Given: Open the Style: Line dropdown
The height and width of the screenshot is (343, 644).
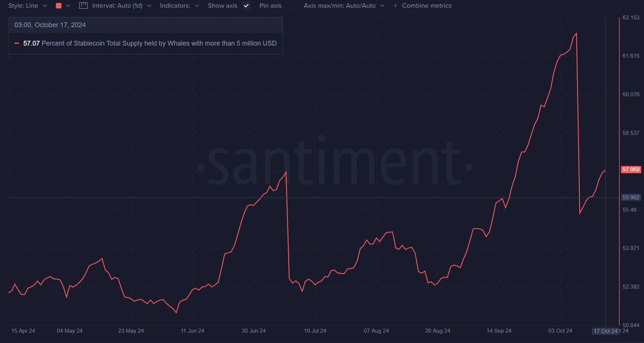Looking at the screenshot, I should (x=27, y=6).
